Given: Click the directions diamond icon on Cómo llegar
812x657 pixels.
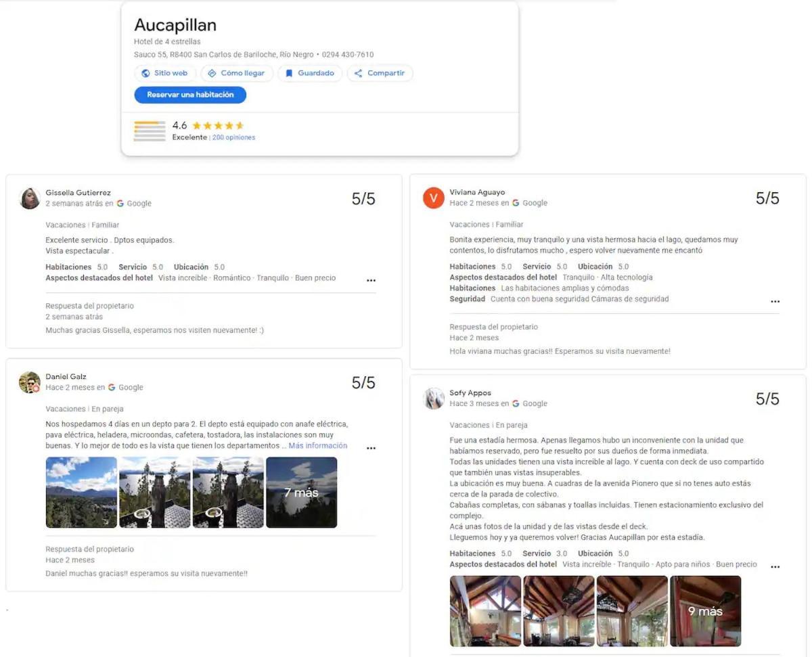Looking at the screenshot, I should pos(212,74).
